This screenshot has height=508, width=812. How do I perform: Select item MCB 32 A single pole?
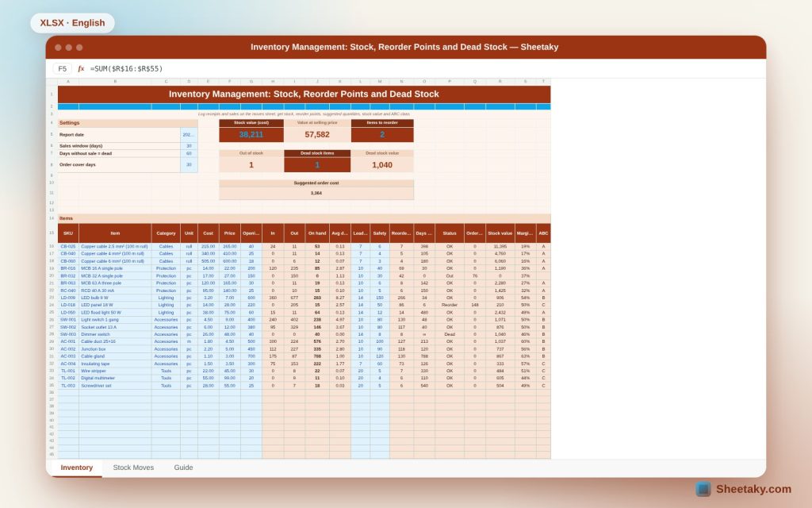(x=115, y=275)
